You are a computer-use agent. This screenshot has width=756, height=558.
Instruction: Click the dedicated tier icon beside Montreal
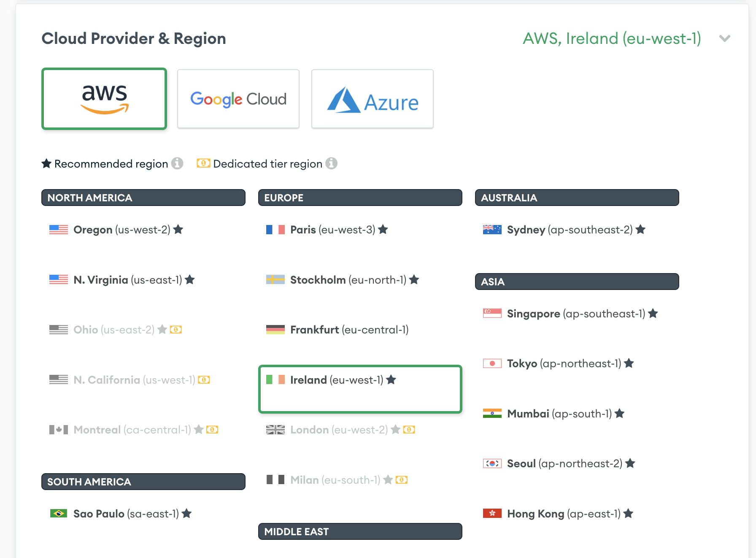click(212, 430)
